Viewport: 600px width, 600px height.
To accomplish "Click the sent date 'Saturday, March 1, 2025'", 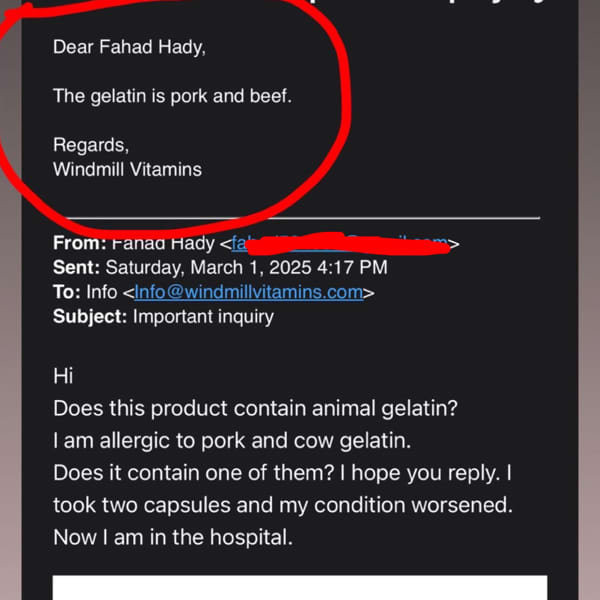I will pyautogui.click(x=208, y=267).
